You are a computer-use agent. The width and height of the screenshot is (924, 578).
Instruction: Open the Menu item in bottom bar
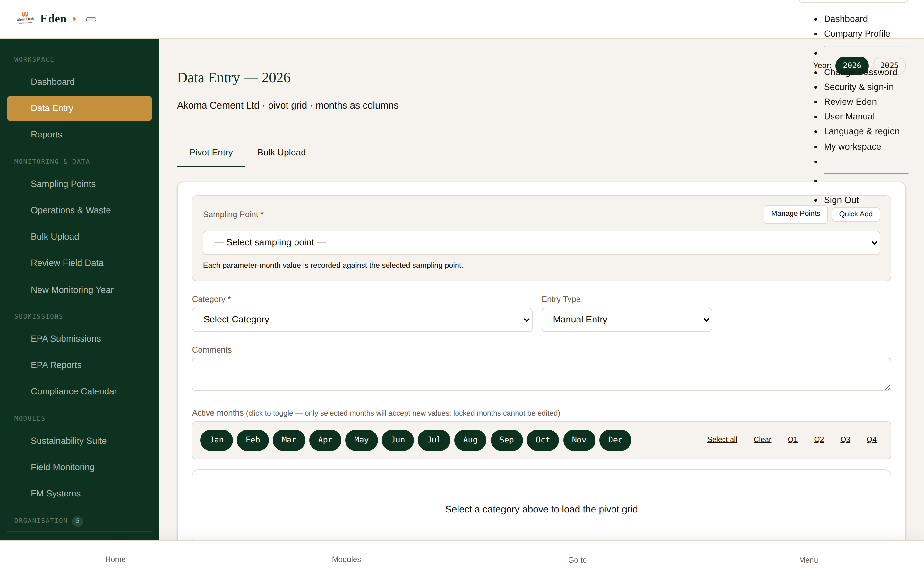[x=808, y=560]
